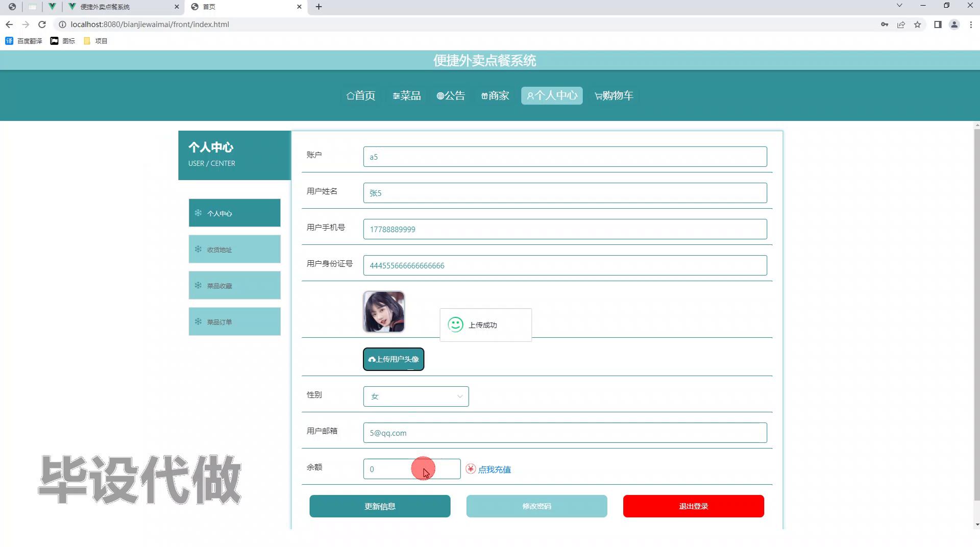
Task: Click the 退出登录 button
Action: [693, 506]
